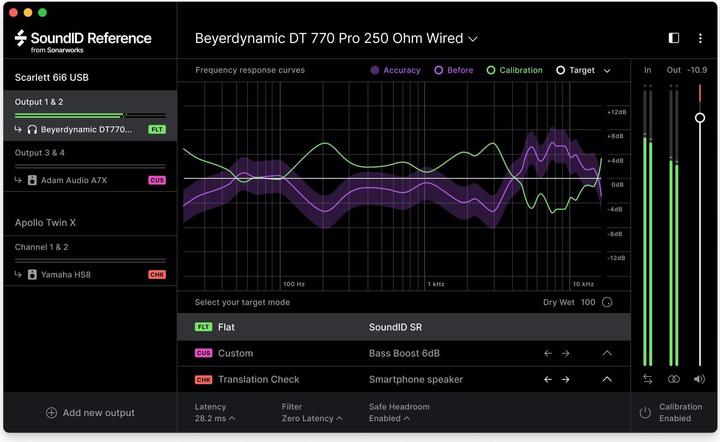Toggle the Calibration Enabled power button
The width and height of the screenshot is (720, 442).
coord(645,413)
